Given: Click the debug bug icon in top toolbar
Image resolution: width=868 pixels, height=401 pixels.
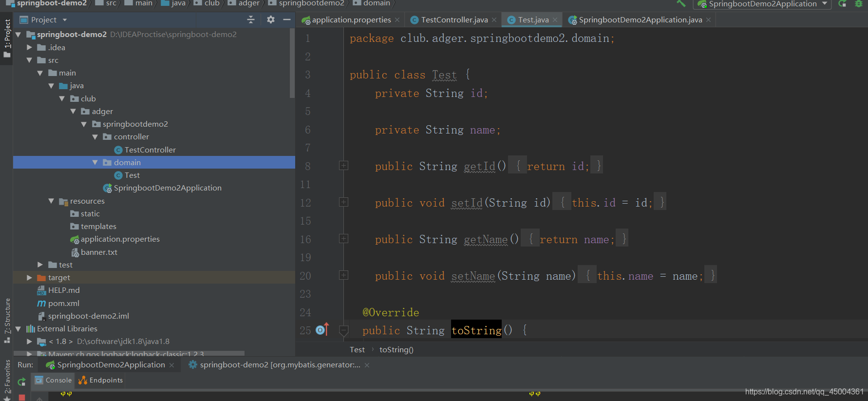Looking at the screenshot, I should [859, 3].
